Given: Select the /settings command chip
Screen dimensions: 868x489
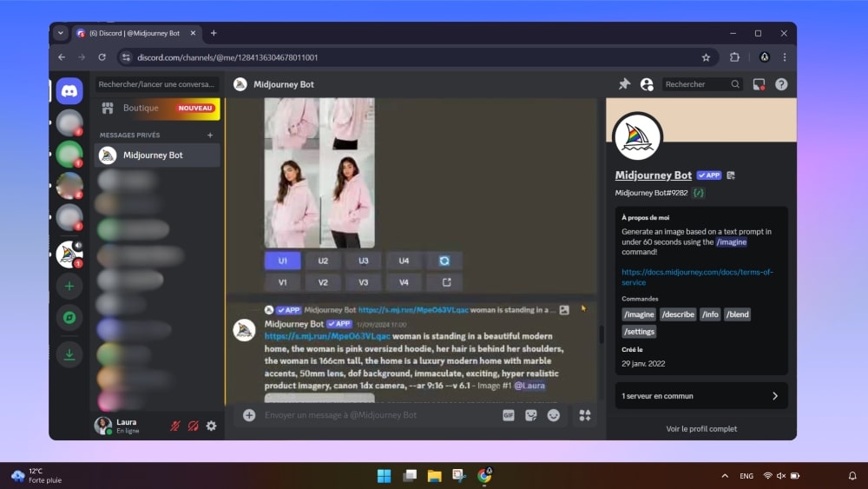Looking at the screenshot, I should [639, 332].
